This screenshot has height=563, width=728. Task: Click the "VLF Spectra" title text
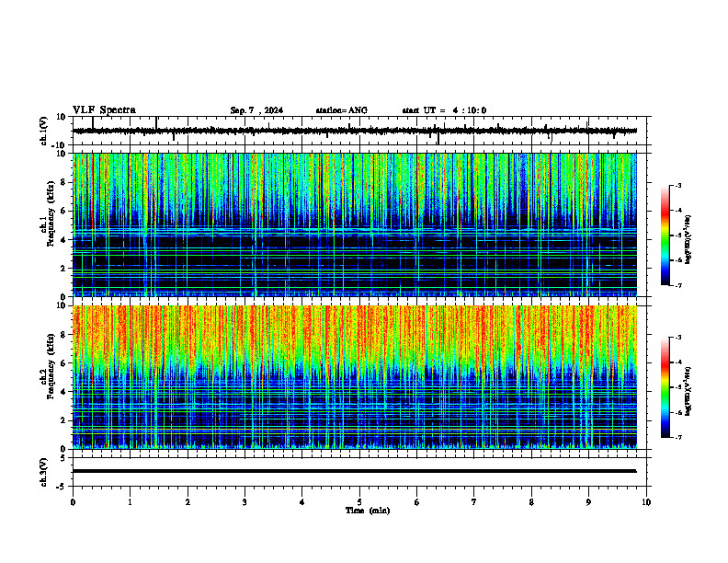(x=104, y=110)
